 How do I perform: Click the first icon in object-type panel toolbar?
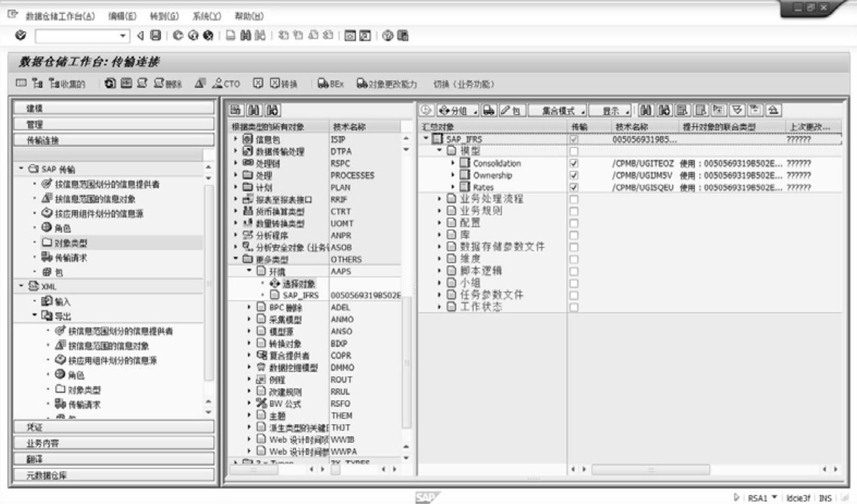(x=235, y=110)
